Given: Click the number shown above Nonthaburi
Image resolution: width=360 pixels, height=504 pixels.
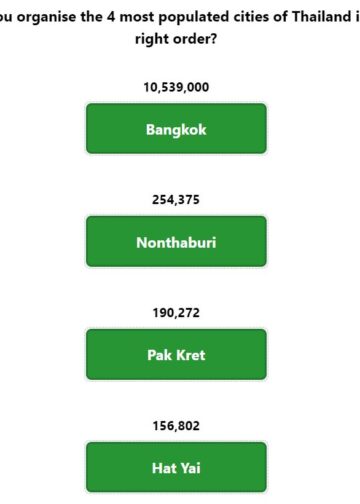Looking at the screenshot, I should pos(176,200).
